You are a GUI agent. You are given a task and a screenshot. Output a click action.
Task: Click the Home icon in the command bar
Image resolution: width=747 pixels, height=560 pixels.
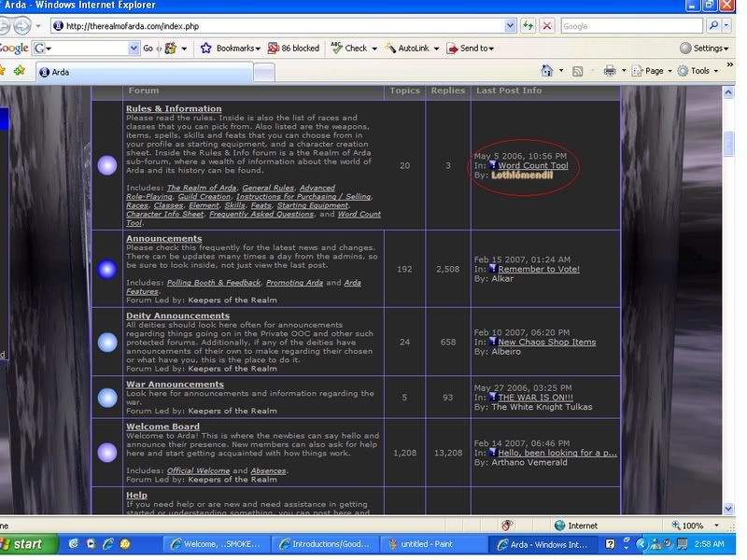(x=547, y=71)
